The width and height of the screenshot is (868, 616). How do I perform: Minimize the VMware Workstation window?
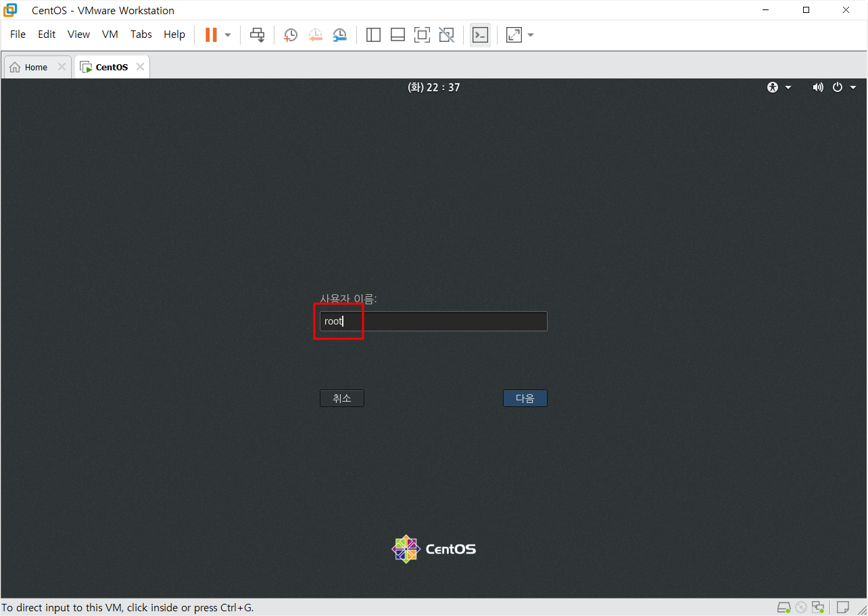pos(766,10)
